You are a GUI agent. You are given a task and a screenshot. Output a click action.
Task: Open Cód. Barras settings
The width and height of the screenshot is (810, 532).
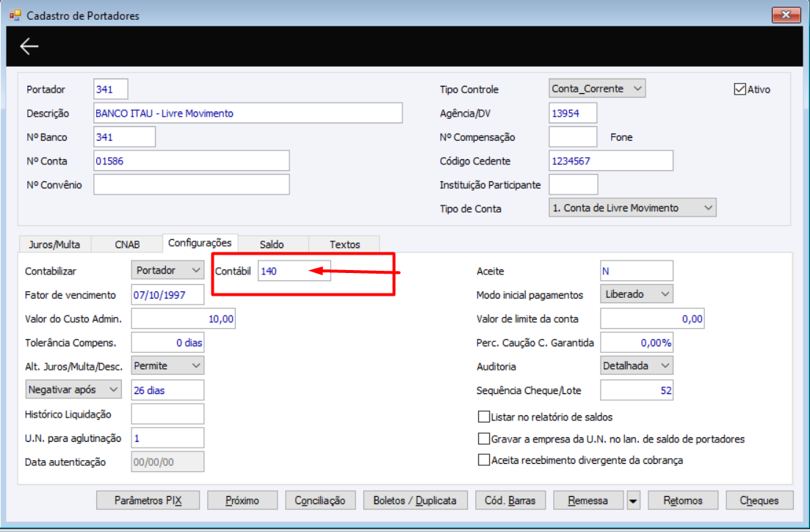(x=510, y=500)
